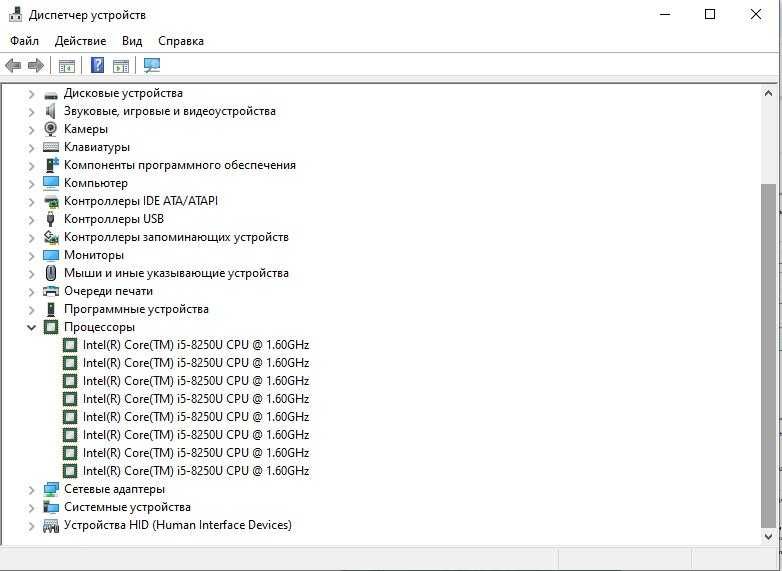This screenshot has height=571, width=782.
Task: Click the disk drive icon beside Дисковые устройства
Action: pyautogui.click(x=51, y=94)
